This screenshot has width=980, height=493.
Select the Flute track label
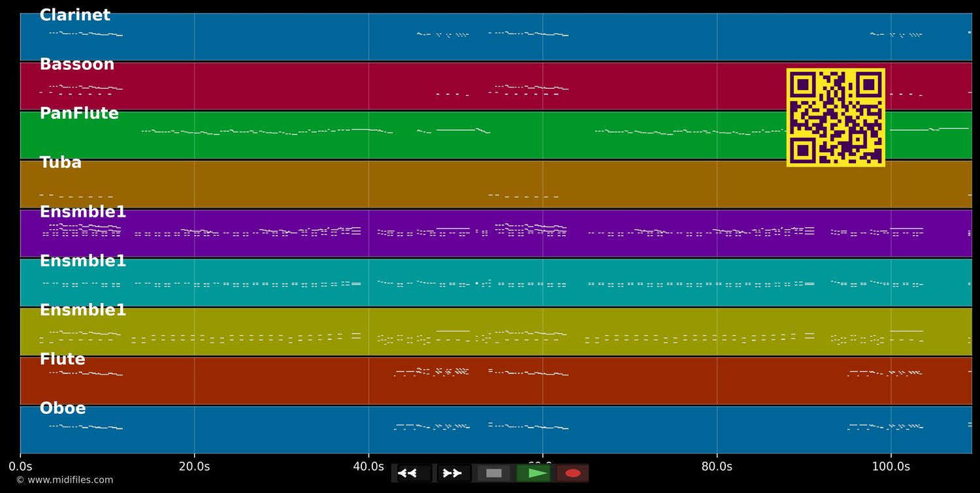pos(63,359)
